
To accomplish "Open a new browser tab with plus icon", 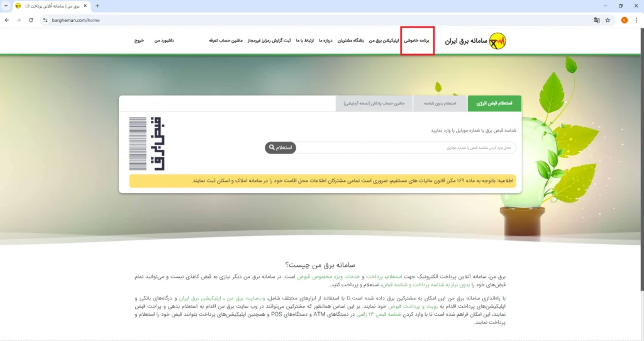I will (97, 6).
